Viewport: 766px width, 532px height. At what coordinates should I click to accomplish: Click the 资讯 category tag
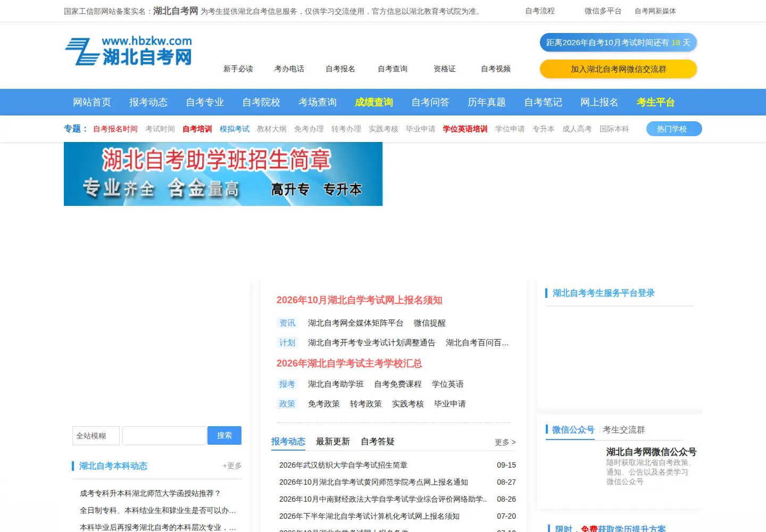click(x=287, y=323)
